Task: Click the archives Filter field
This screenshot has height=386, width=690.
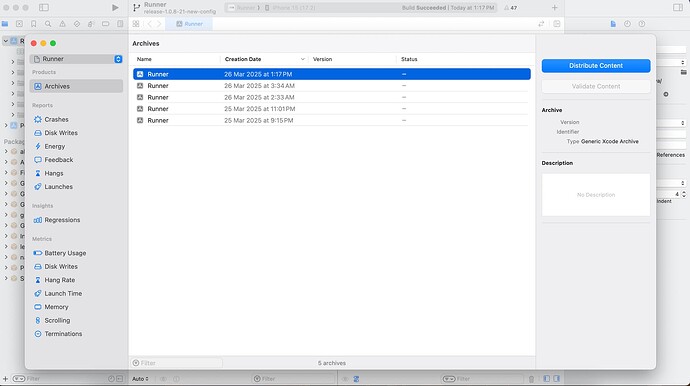Action: coord(176,363)
